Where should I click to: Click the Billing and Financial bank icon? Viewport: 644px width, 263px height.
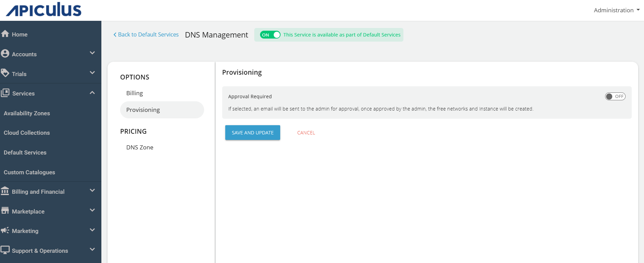(x=5, y=191)
